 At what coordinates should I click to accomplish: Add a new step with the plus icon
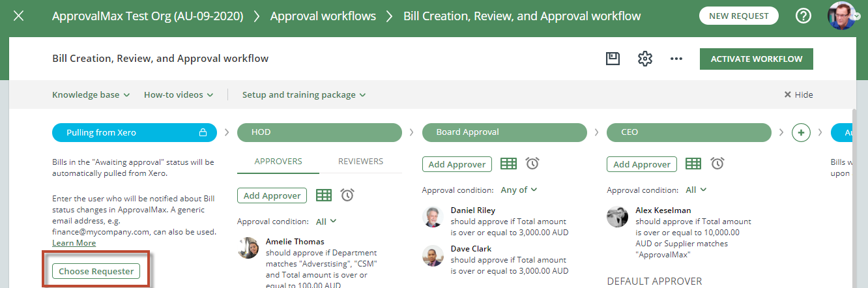tap(801, 133)
